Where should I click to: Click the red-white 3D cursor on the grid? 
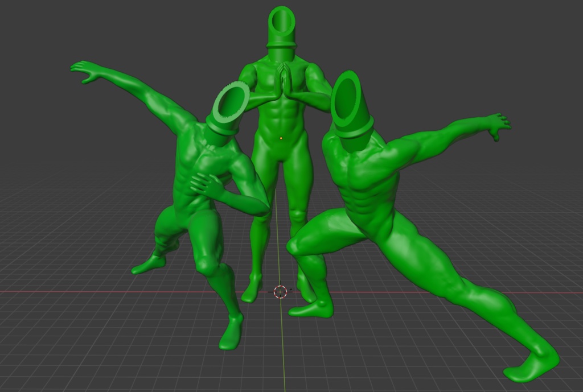(x=280, y=292)
